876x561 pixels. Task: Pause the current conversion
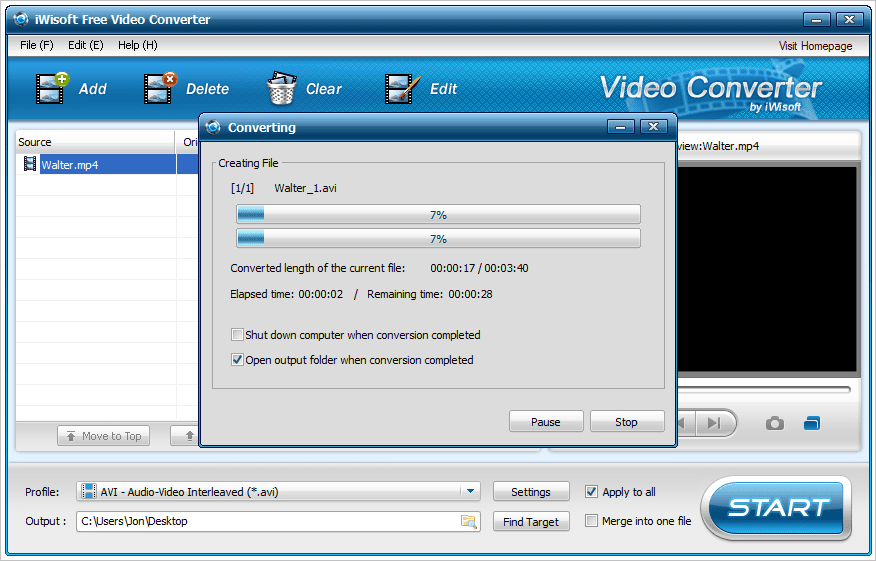click(545, 422)
